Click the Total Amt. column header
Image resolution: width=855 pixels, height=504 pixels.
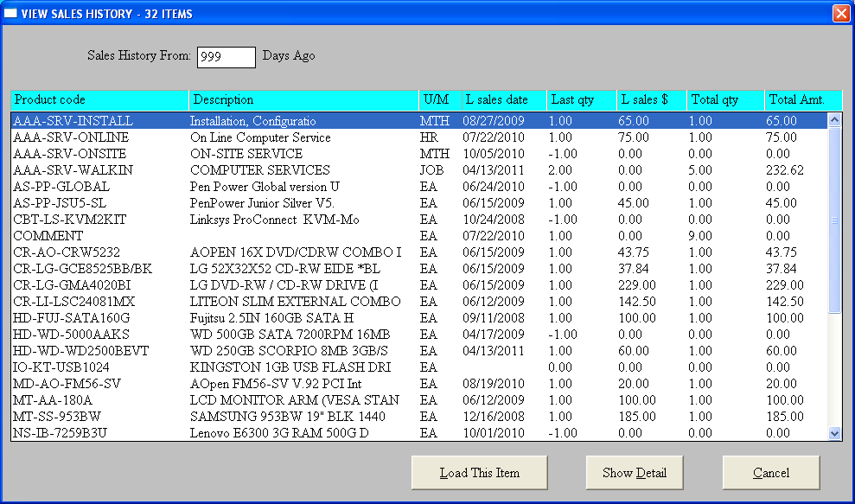pos(801,100)
